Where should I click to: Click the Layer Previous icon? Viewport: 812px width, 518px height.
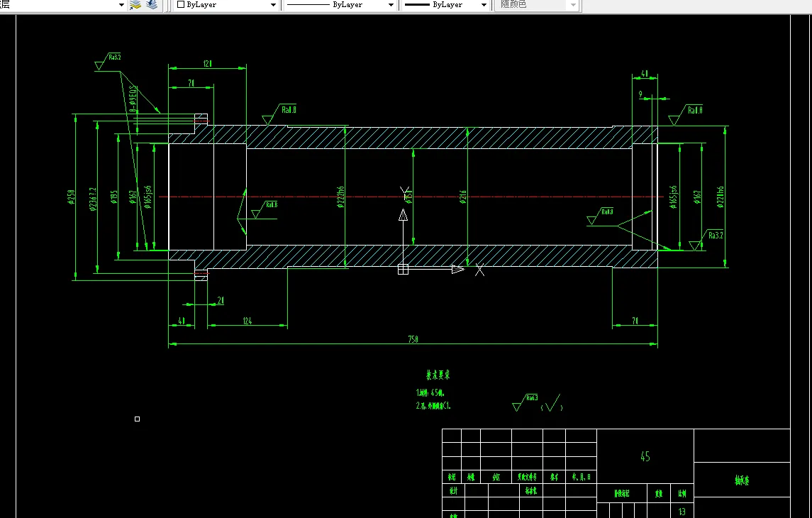coord(152,5)
